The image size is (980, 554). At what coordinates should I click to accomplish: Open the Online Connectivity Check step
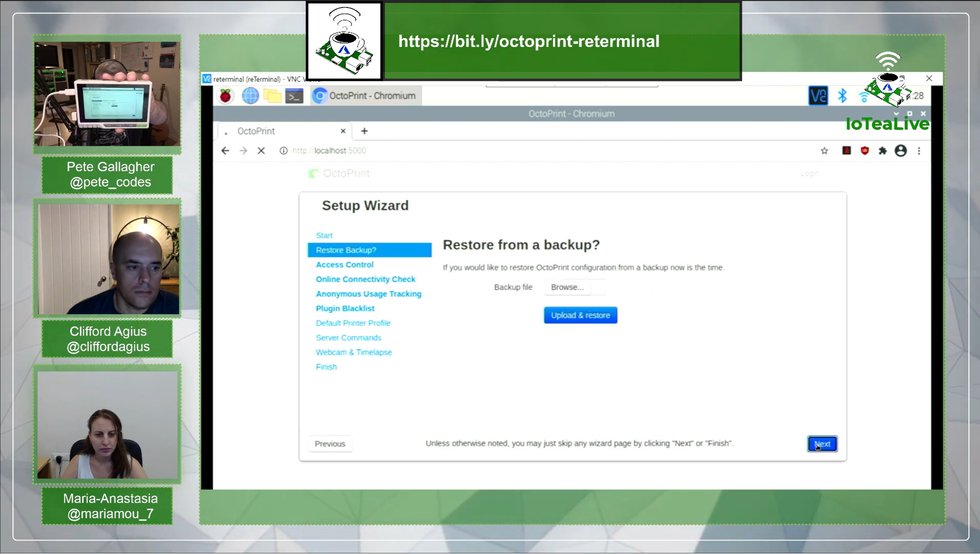point(366,280)
